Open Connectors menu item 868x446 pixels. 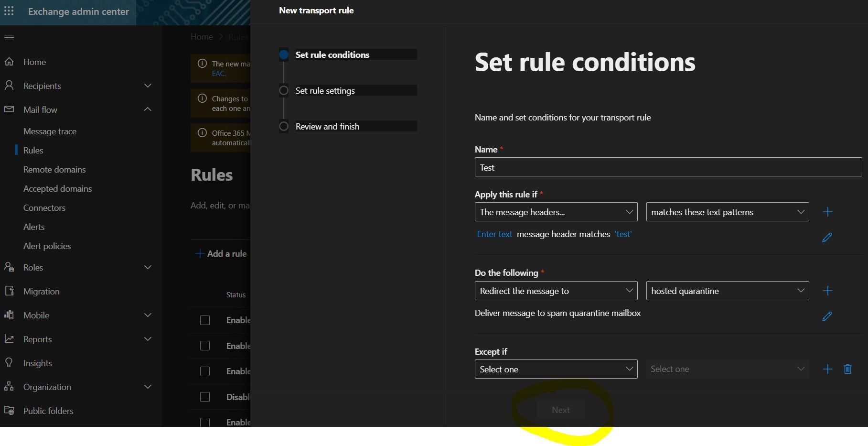tap(44, 207)
